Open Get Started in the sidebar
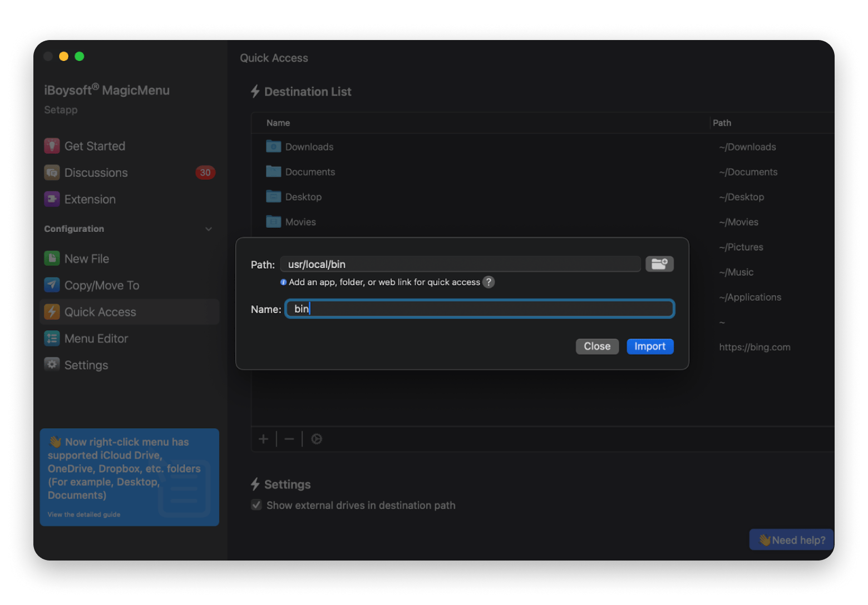 pos(95,146)
